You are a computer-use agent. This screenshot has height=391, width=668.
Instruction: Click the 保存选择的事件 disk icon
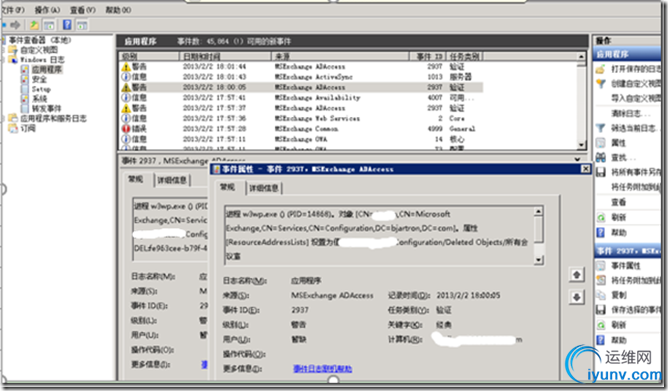point(600,310)
